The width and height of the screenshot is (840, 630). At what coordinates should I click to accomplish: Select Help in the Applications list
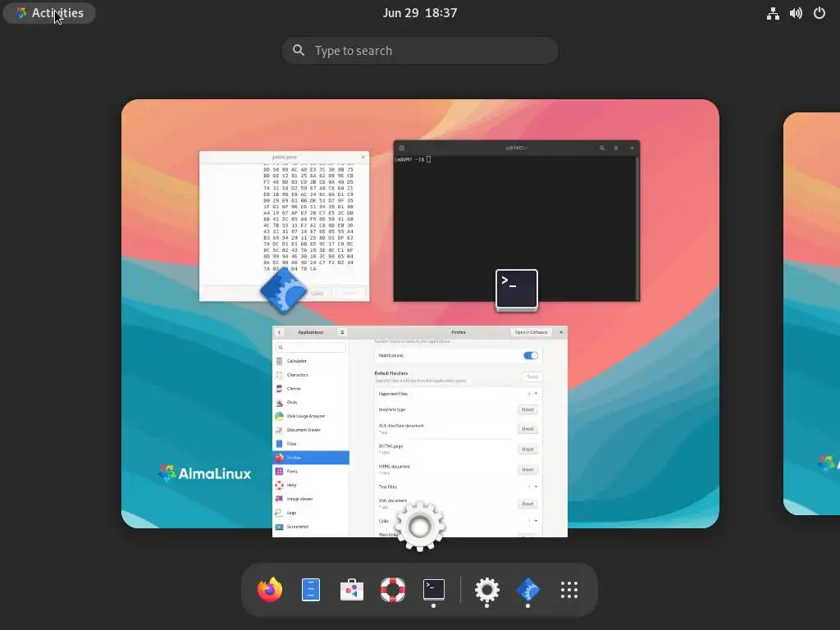311,486
